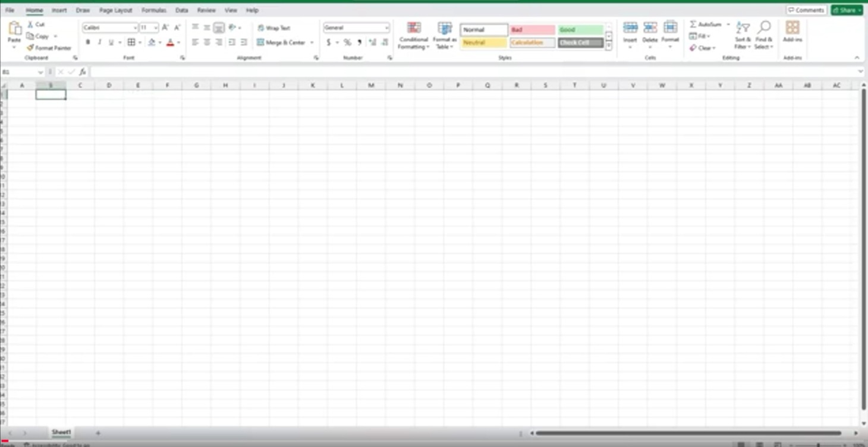Open the Find & Select menu
868x447 pixels.
click(764, 36)
